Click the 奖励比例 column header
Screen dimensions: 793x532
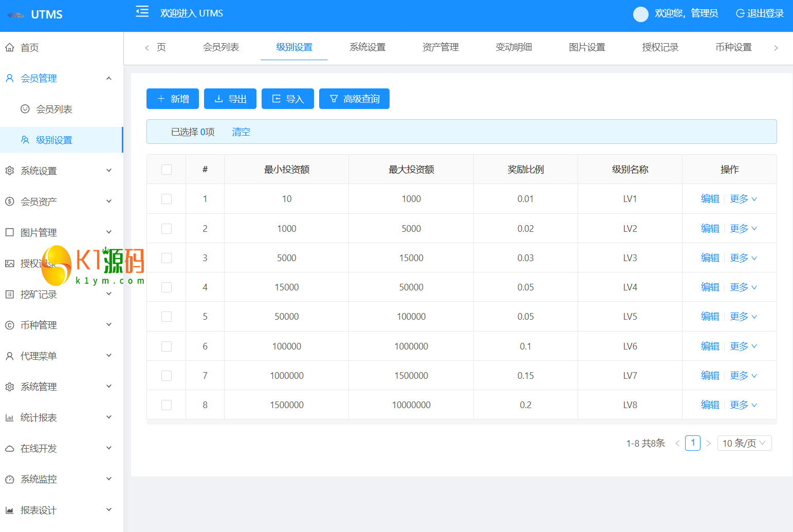(526, 170)
